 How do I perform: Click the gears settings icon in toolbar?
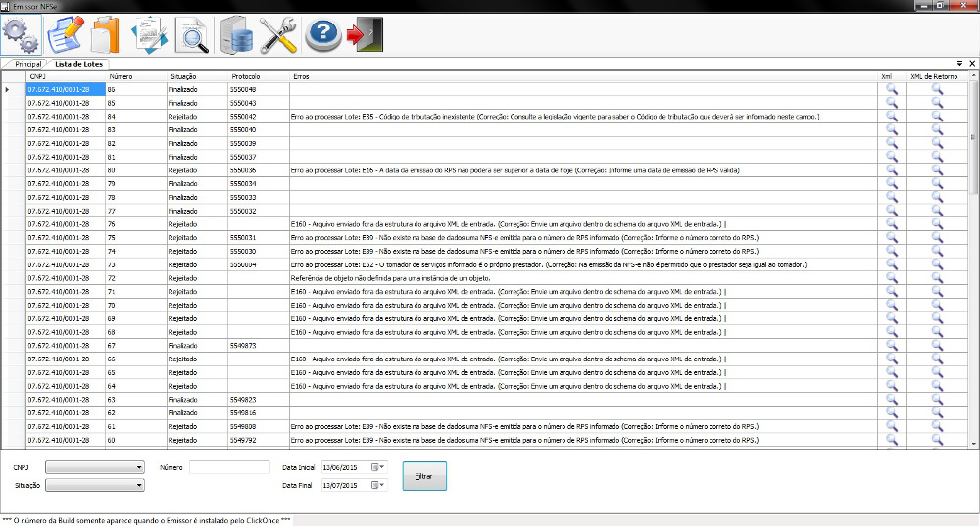click(x=22, y=34)
